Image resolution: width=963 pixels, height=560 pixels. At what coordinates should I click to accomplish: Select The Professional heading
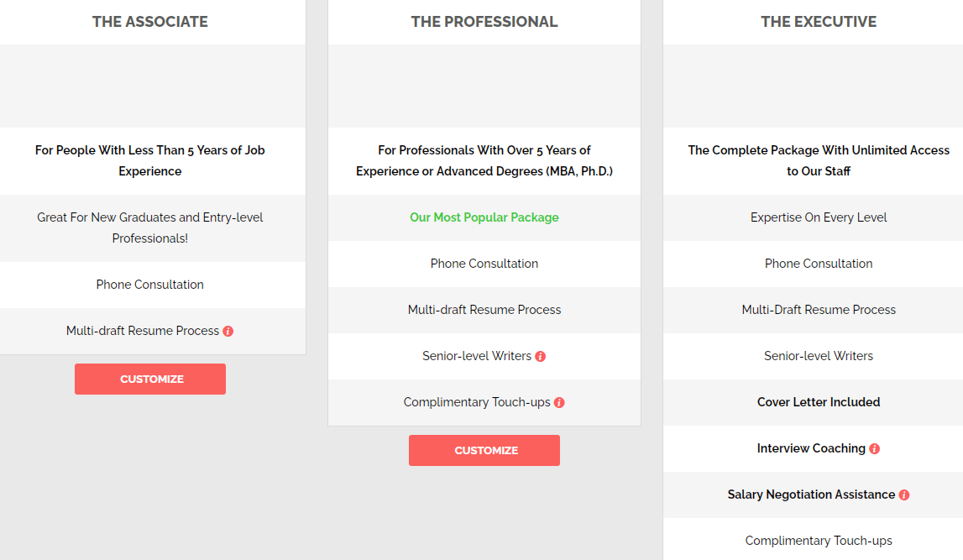coord(484,22)
